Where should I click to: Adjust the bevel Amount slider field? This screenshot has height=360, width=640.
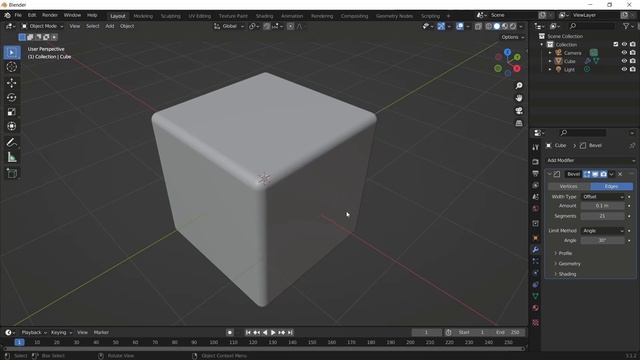[x=602, y=206]
